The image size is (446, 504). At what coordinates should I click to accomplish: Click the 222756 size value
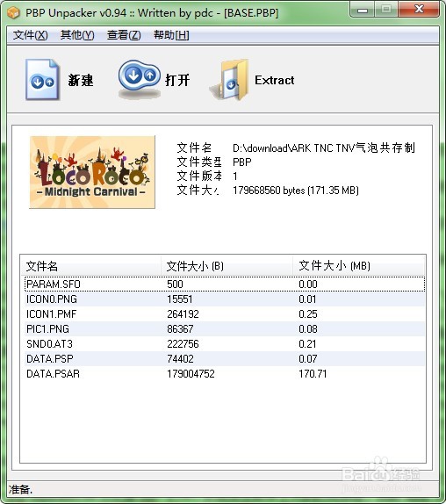tap(183, 344)
